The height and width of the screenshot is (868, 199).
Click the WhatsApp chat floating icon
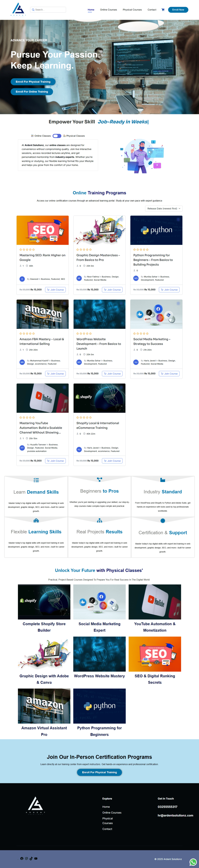[193, 862]
